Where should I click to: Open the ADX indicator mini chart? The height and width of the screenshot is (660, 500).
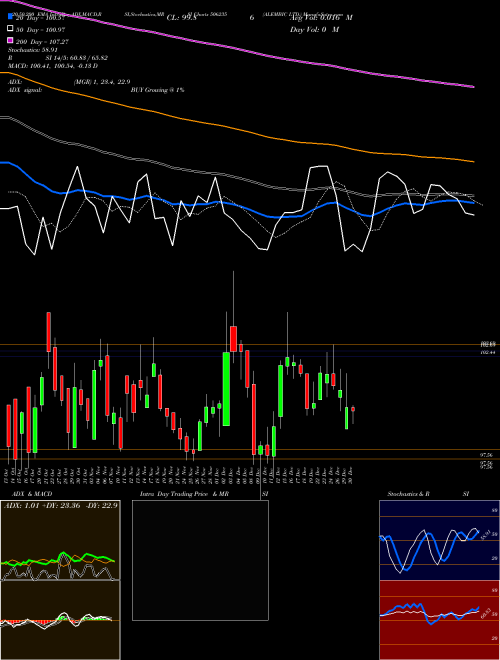[60, 540]
